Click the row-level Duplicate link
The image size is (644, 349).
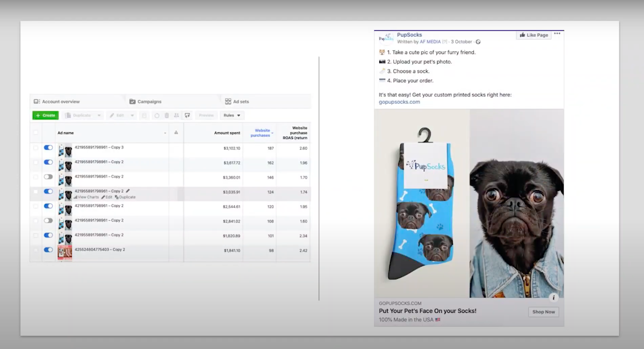pos(125,197)
